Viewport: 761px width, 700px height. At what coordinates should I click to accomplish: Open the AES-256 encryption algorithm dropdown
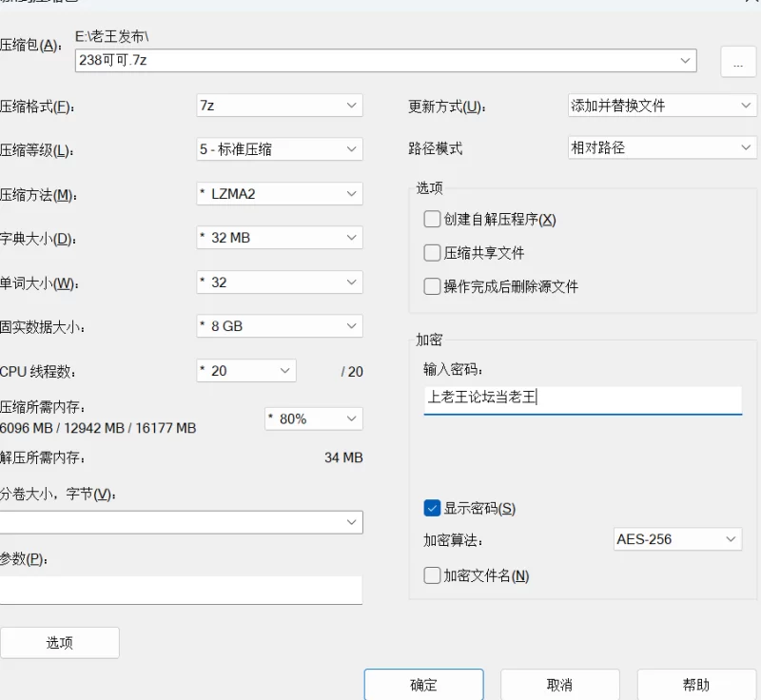click(676, 539)
